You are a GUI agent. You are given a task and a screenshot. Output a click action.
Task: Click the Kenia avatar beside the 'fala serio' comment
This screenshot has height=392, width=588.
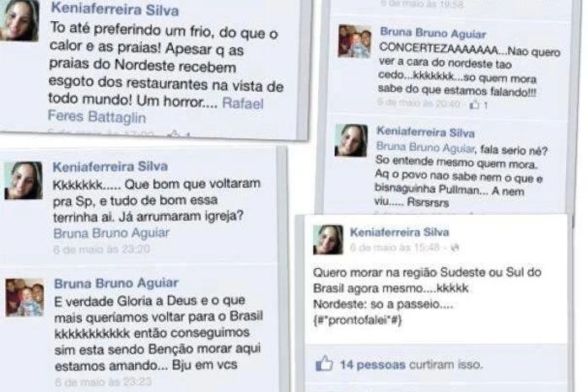pos(352,141)
